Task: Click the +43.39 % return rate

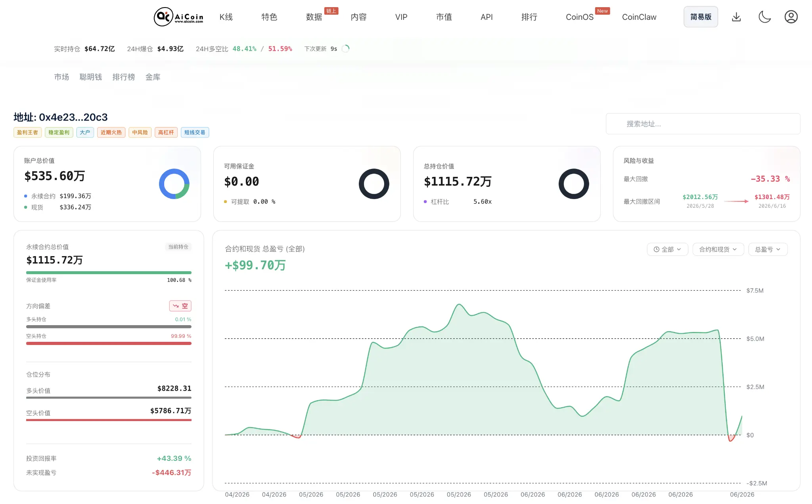Action: [174, 458]
